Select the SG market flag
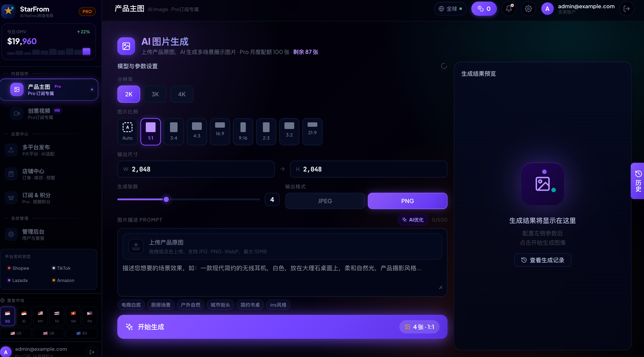The width and height of the screenshot is (644, 357). click(8, 316)
